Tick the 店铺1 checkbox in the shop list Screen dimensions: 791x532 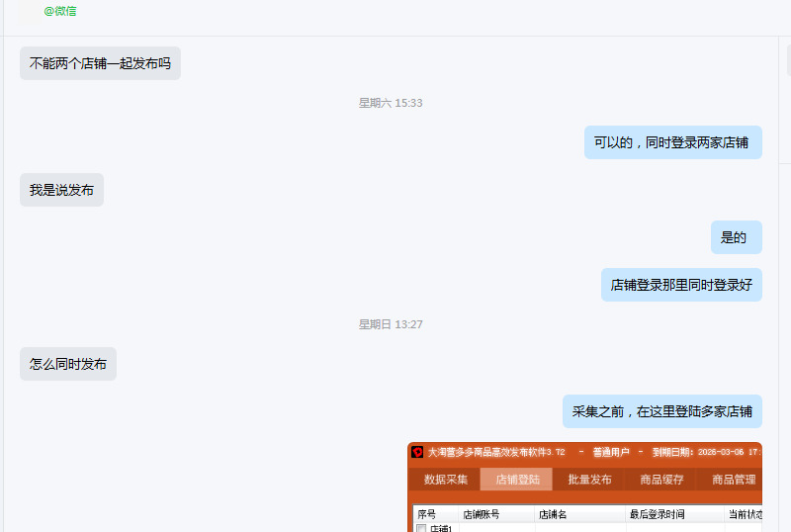click(421, 529)
